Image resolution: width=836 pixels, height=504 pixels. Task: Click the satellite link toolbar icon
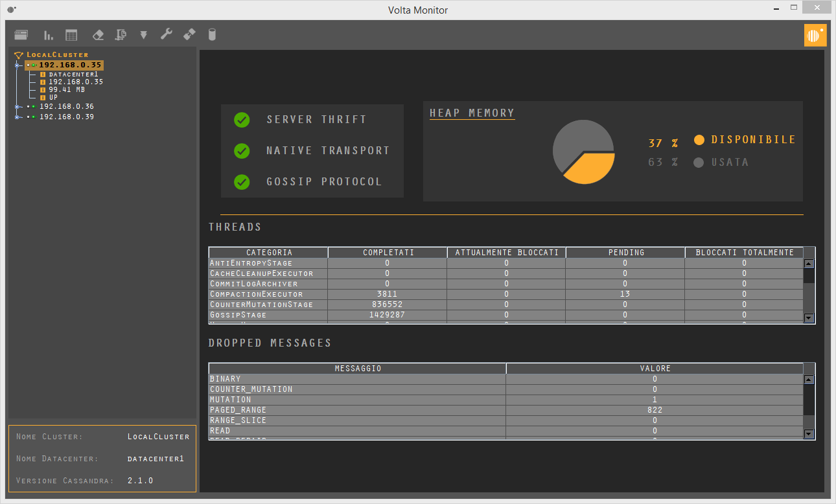(x=189, y=34)
